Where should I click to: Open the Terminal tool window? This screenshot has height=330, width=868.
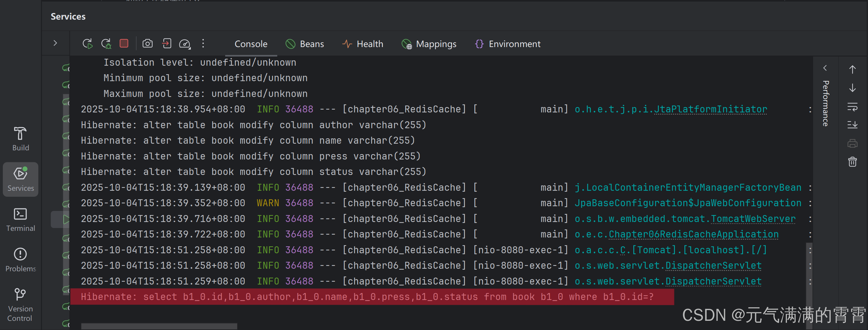(x=21, y=220)
